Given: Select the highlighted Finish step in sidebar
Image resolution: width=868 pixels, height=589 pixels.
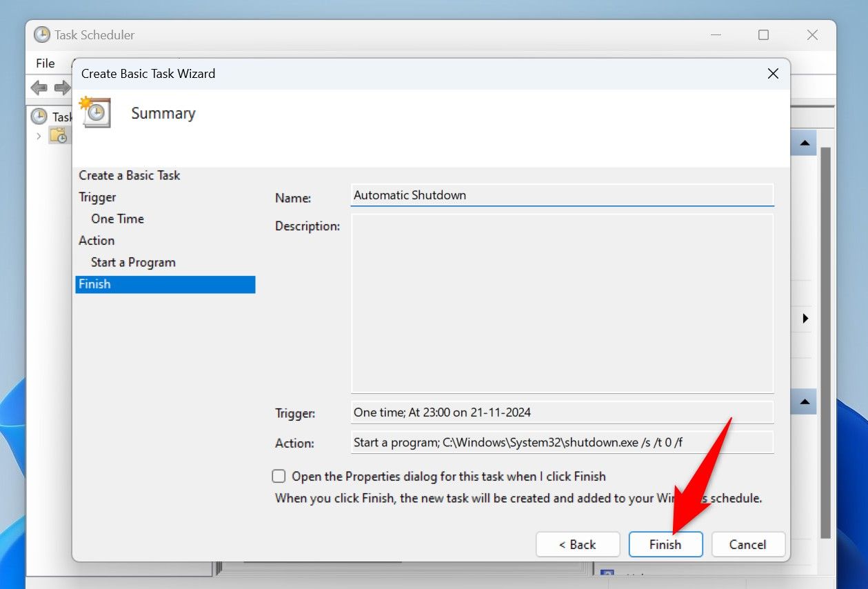Looking at the screenshot, I should [x=165, y=284].
